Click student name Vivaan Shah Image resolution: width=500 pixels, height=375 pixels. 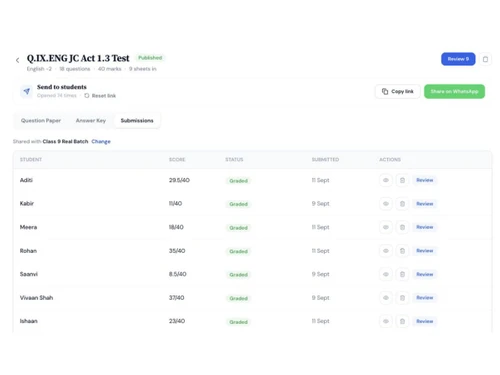click(36, 298)
